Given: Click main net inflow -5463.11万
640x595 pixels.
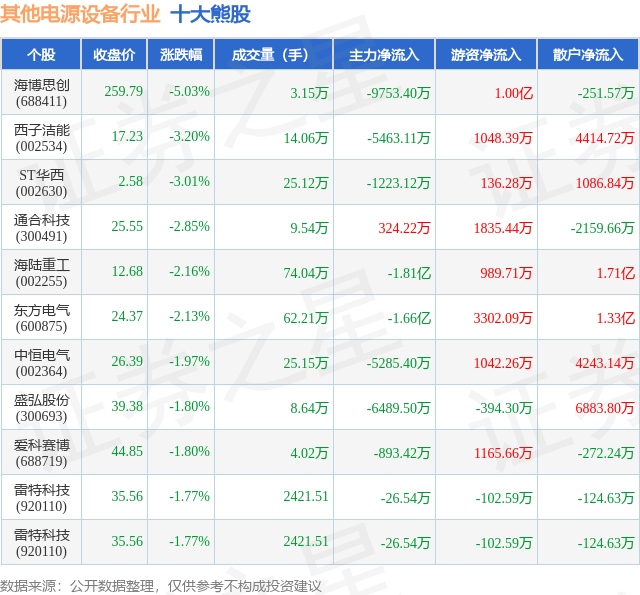Looking at the screenshot, I should point(398,138).
